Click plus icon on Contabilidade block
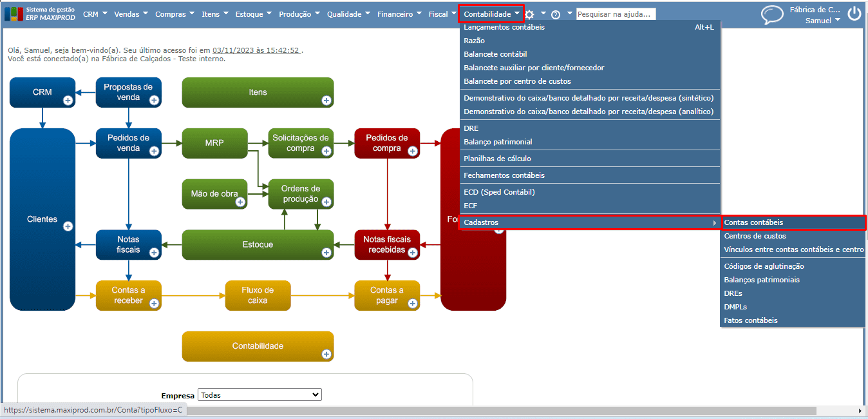The image size is (868, 419). tap(326, 354)
